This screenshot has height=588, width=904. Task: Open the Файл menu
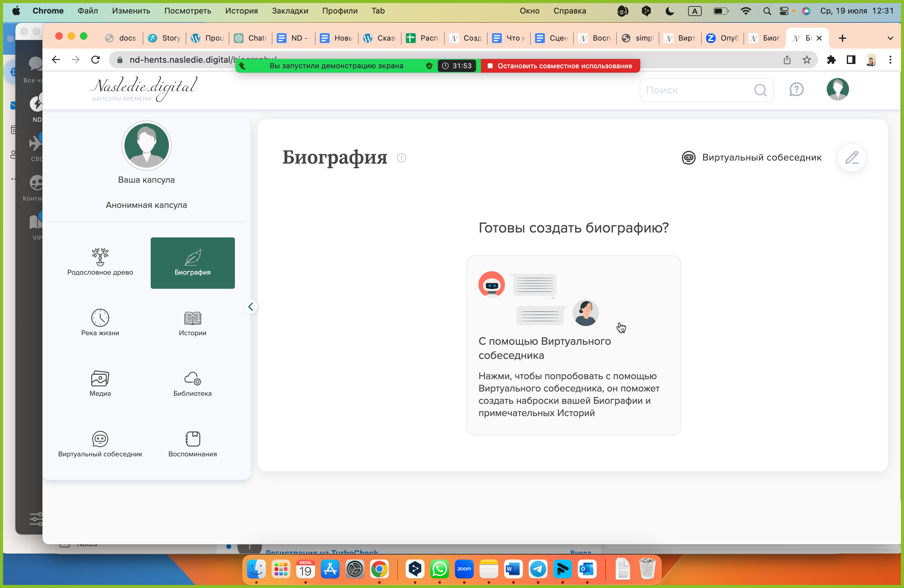[88, 11]
